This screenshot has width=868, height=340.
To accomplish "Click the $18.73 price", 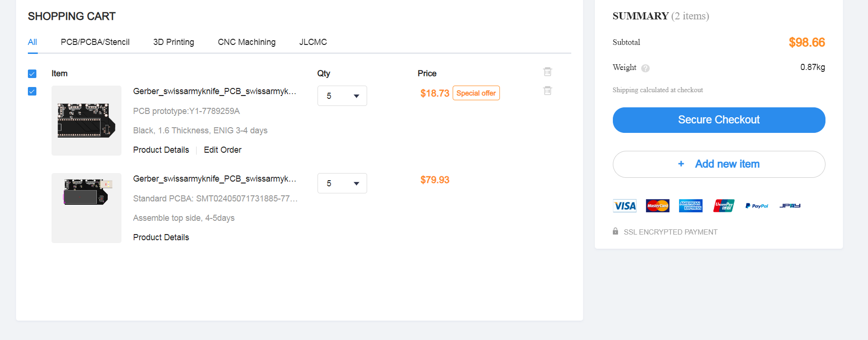I will tap(435, 93).
